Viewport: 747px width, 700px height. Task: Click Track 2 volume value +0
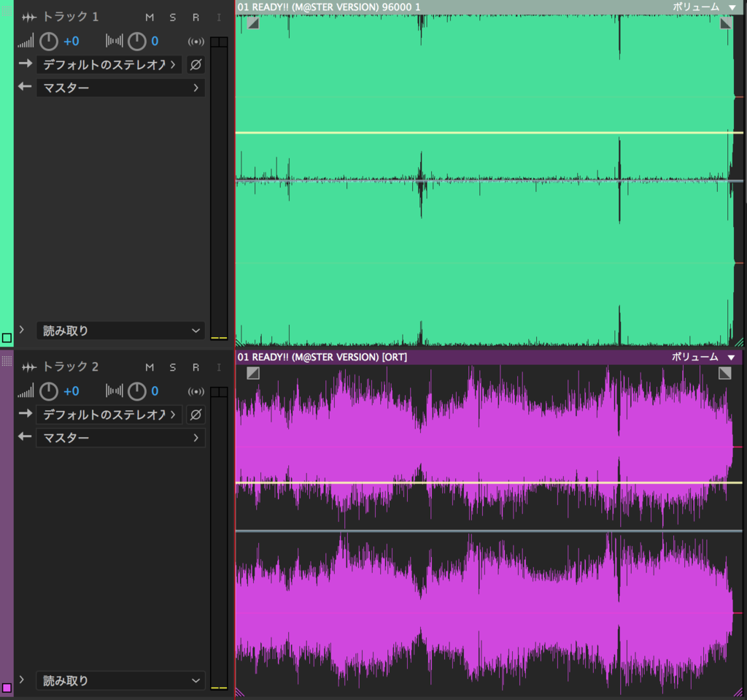(x=71, y=391)
